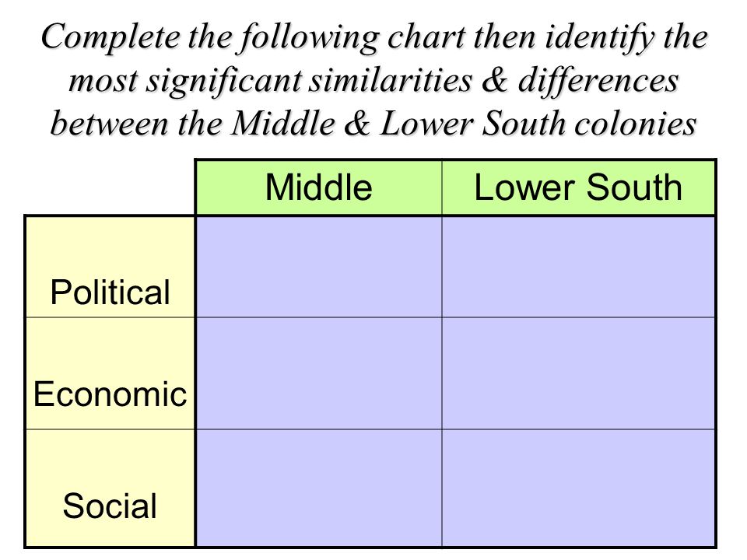Click the Political cell under Lower South
Image resolution: width=747 pixels, height=560 pixels.
(x=578, y=267)
